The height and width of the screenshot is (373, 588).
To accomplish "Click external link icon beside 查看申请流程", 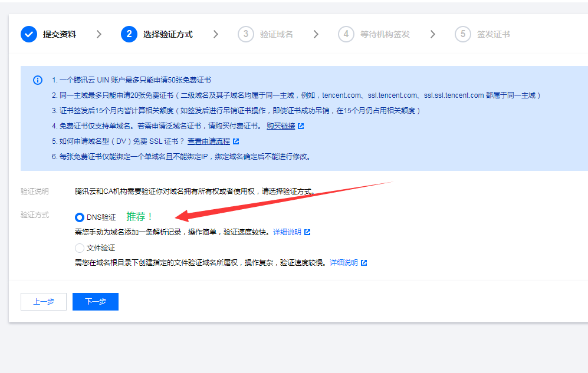I will (236, 141).
